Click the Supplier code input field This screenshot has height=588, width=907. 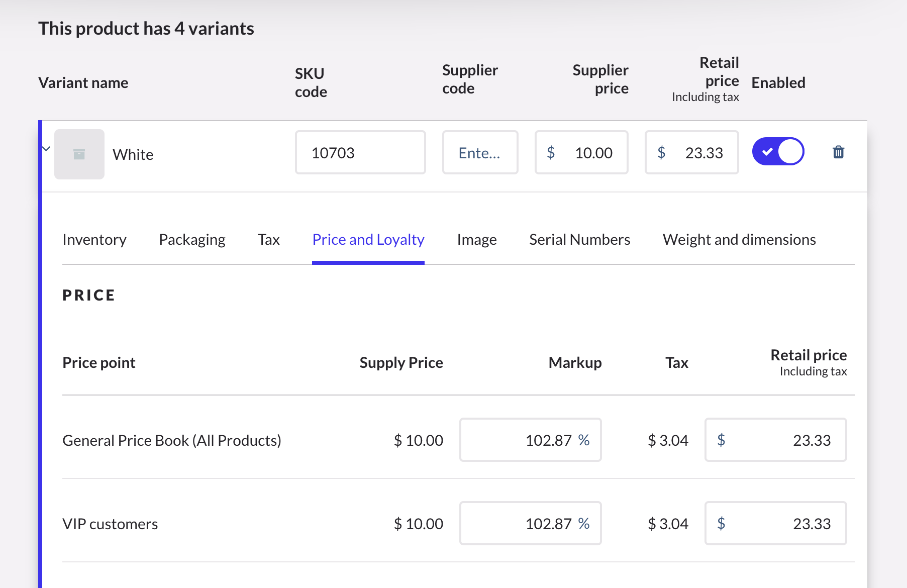[480, 153]
